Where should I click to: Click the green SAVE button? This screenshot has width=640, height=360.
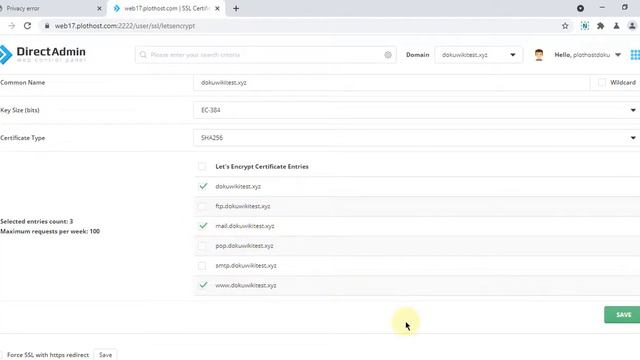point(623,315)
